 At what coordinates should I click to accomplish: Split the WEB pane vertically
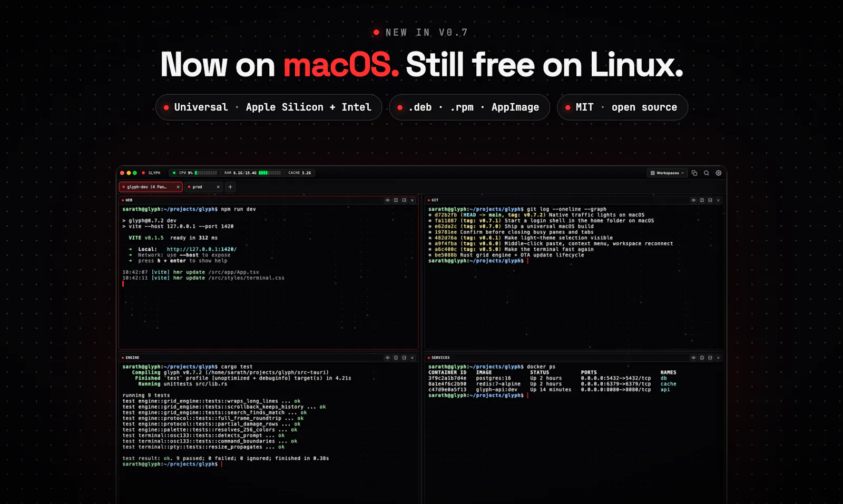pyautogui.click(x=396, y=200)
